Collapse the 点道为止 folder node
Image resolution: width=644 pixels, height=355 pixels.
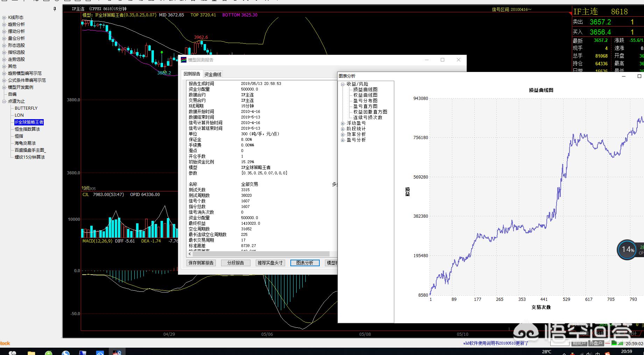click(4, 101)
